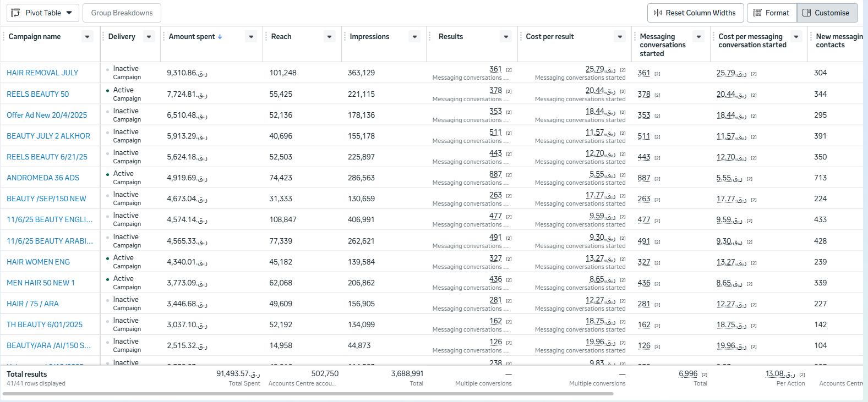Open Campaign name column dropdown menu
The height and width of the screenshot is (402, 868).
coord(87,37)
